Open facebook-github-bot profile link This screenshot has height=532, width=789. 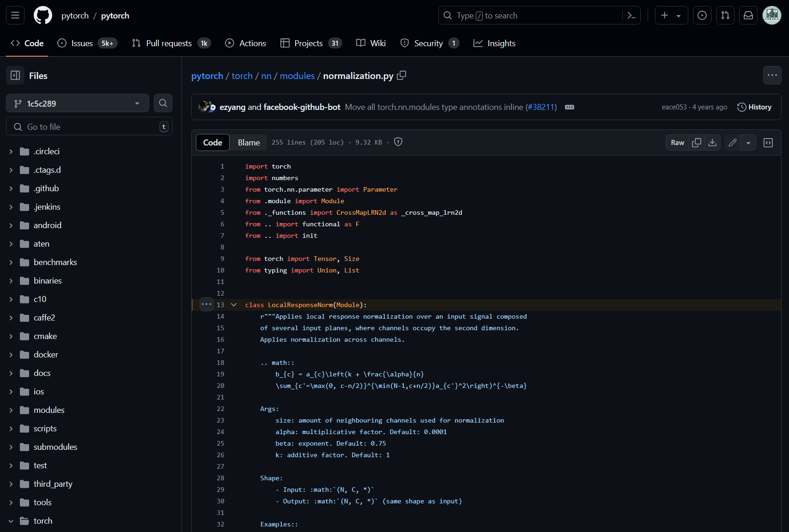(x=302, y=107)
